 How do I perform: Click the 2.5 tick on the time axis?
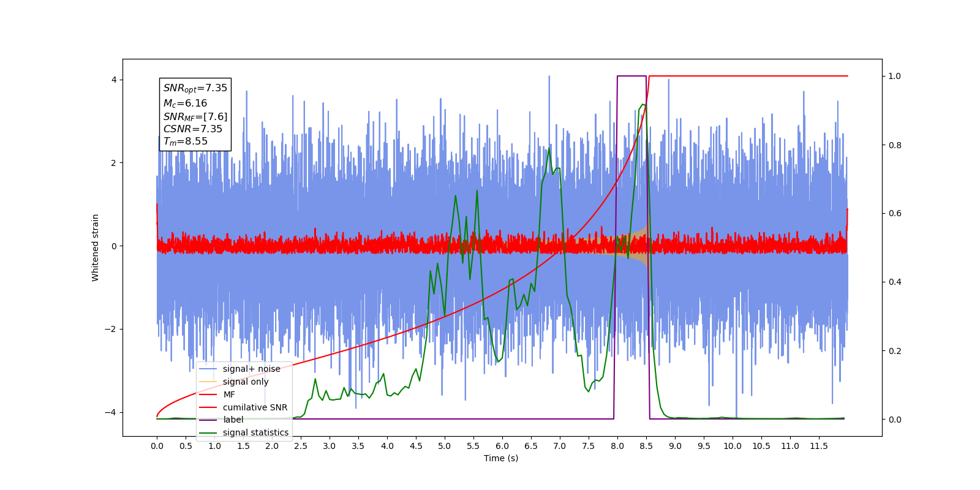(x=301, y=446)
